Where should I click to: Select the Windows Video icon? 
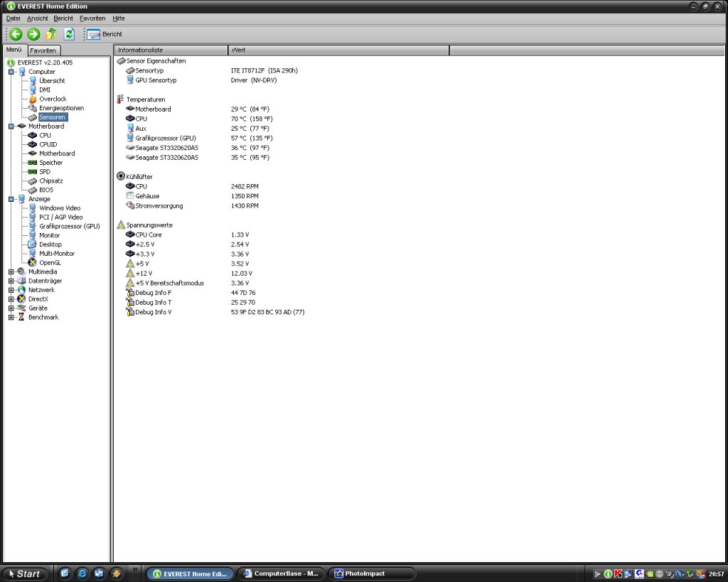click(x=33, y=208)
